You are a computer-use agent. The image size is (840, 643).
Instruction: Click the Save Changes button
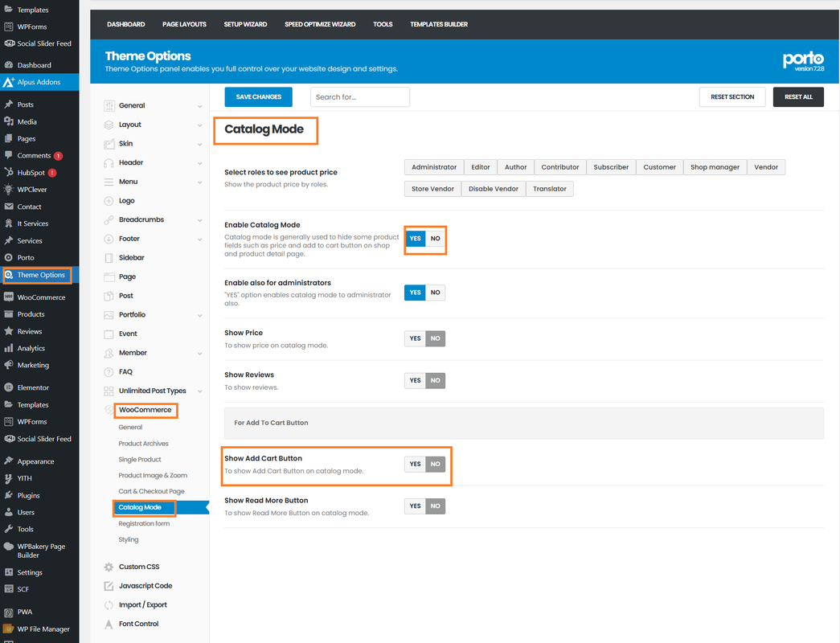(258, 97)
